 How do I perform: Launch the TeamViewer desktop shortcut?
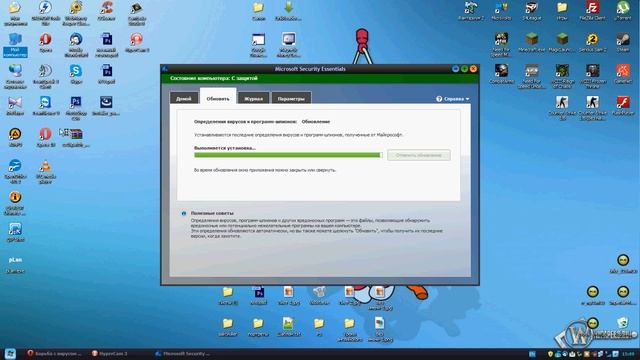pos(45,106)
